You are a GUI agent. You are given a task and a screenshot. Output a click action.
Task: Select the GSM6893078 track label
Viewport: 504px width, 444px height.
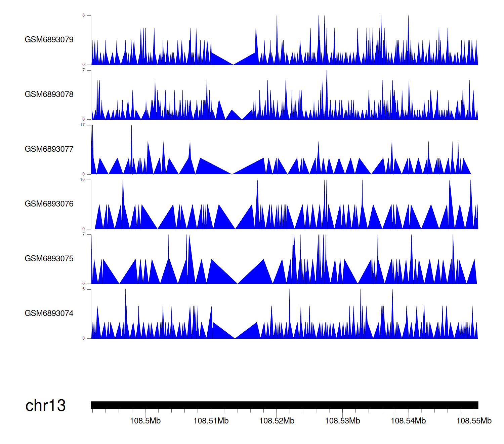pyautogui.click(x=49, y=95)
